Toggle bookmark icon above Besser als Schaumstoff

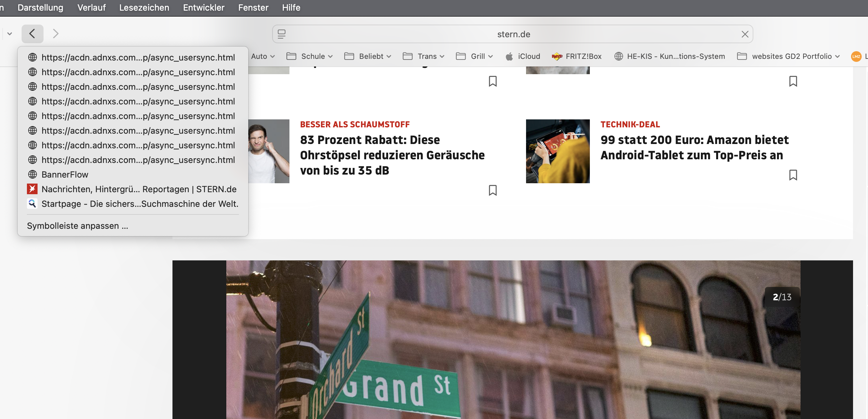(492, 81)
